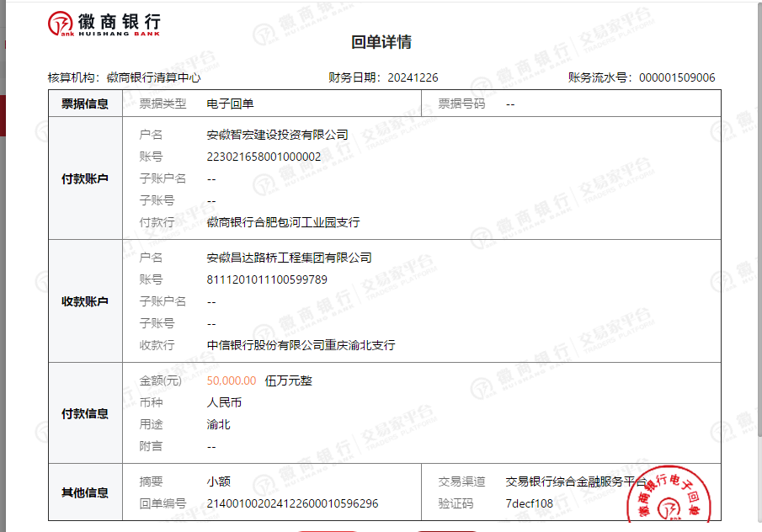Click the 收款账户 section header cell
This screenshot has width=762, height=532.
point(85,301)
